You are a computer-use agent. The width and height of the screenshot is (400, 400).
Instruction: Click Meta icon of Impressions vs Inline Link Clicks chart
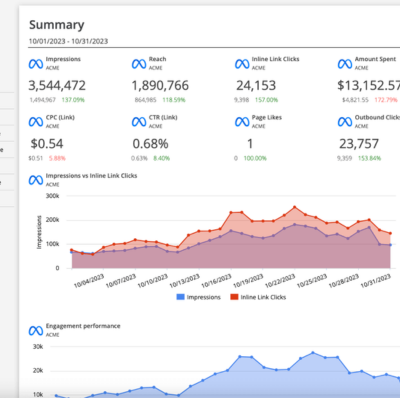(x=36, y=180)
